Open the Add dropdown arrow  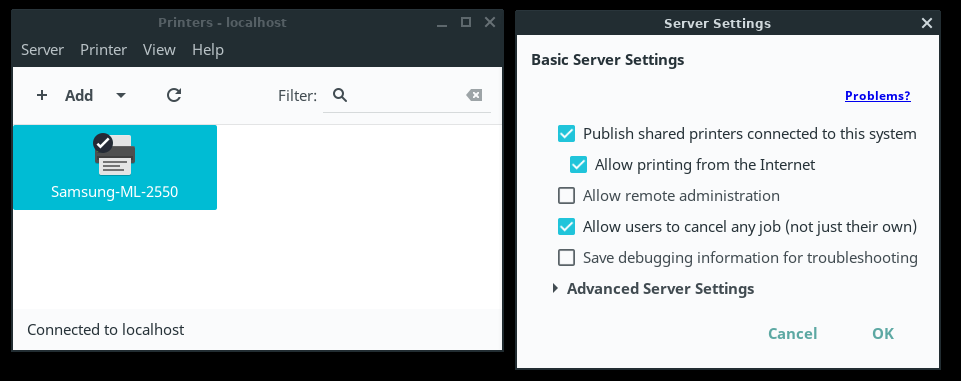[121, 96]
